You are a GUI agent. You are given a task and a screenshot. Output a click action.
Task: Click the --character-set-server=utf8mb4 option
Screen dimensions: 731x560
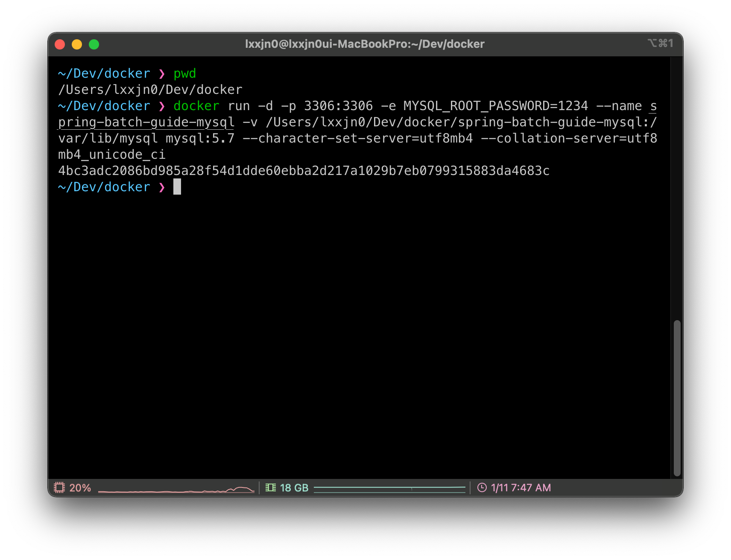tap(358, 138)
